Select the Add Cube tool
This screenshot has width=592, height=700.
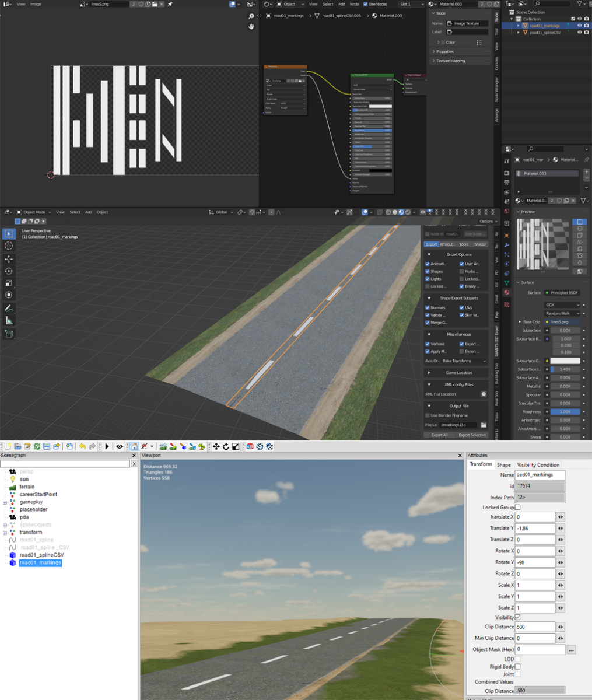tap(9, 334)
